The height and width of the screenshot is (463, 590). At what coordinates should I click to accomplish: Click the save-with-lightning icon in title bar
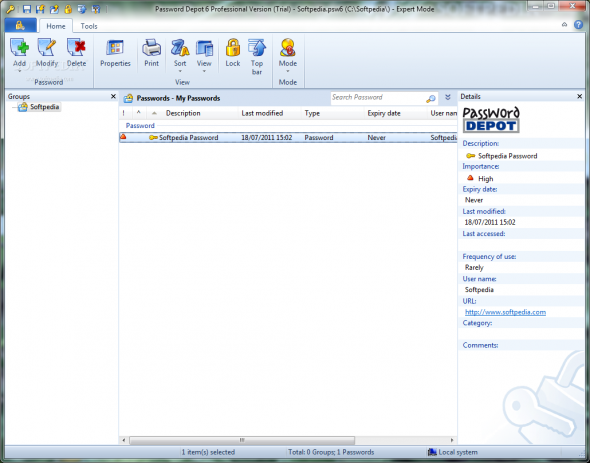pos(40,9)
